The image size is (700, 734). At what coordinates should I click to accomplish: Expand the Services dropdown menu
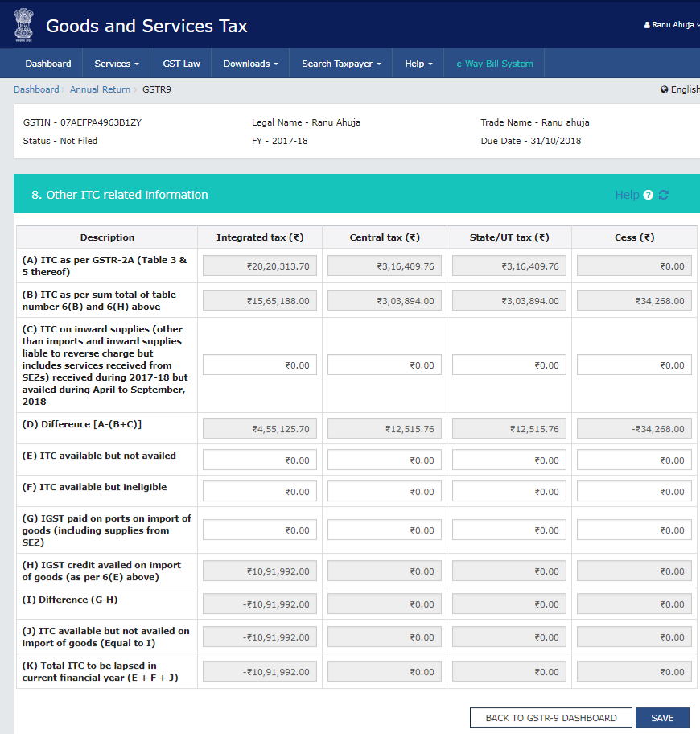pos(117,64)
